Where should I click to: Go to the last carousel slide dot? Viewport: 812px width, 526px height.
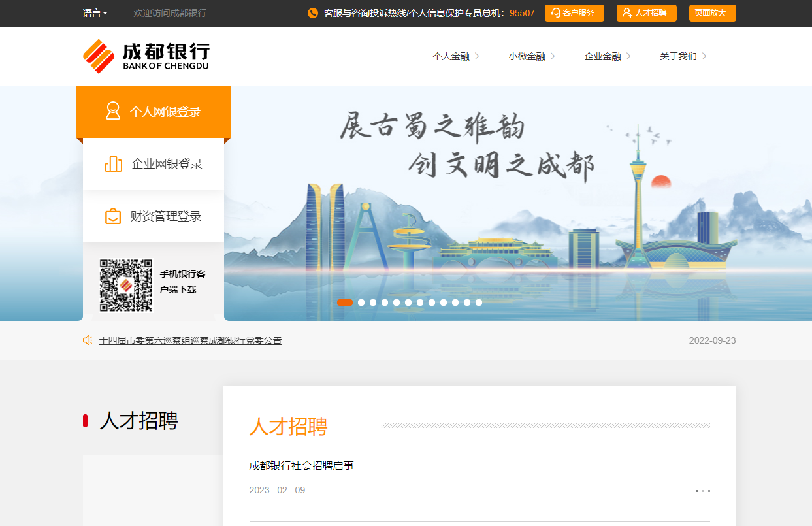click(x=479, y=303)
